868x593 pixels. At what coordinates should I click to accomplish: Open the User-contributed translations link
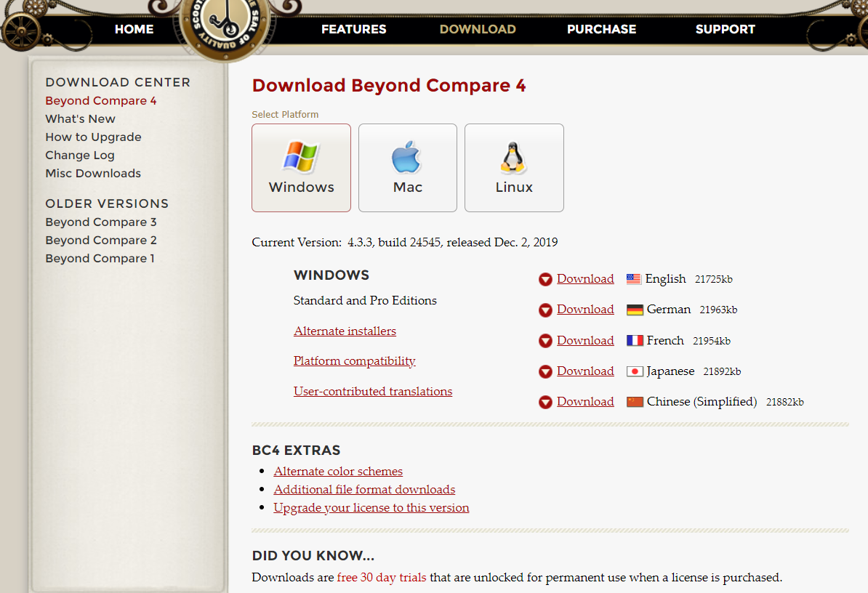pos(372,392)
